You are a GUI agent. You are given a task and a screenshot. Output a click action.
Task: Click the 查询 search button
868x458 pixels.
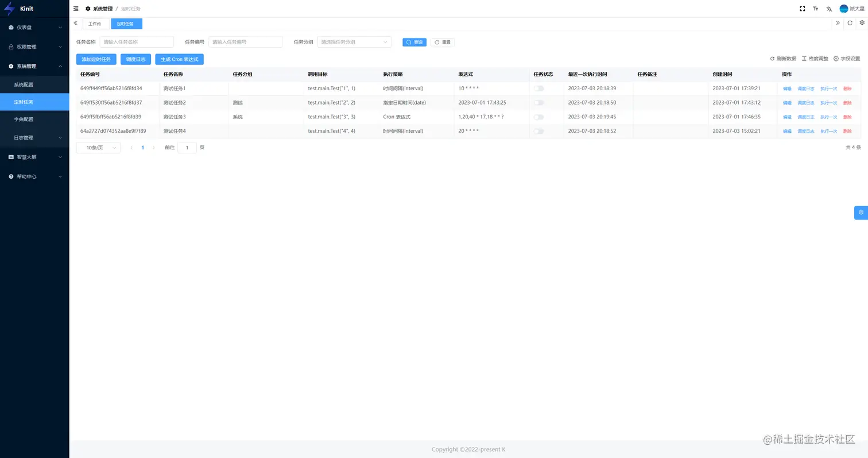(x=414, y=42)
